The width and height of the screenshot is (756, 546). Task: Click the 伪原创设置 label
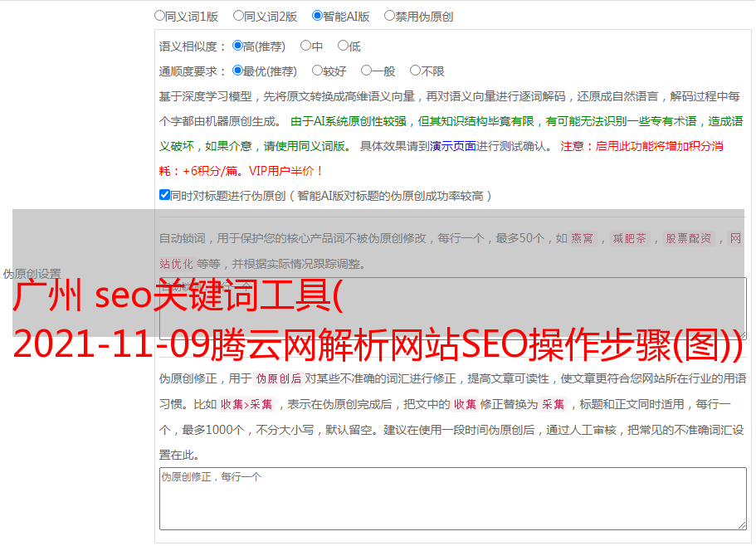32,274
